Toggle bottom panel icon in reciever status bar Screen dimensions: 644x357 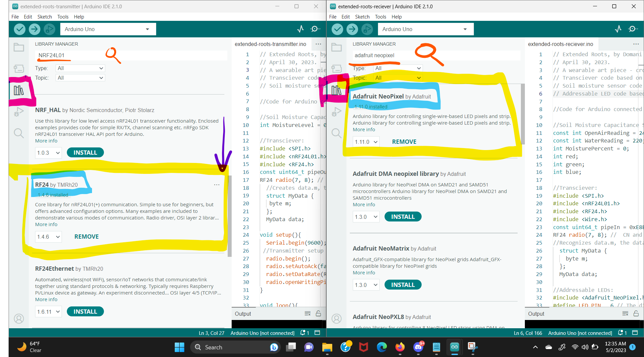(x=635, y=333)
